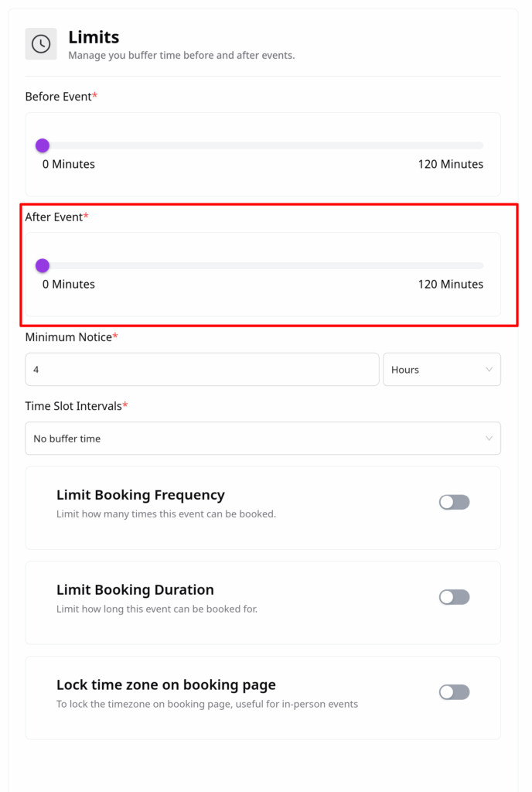Image resolution: width=532 pixels, height=792 pixels.
Task: Click chevron arrow in No buffer time select
Action: pos(489,439)
